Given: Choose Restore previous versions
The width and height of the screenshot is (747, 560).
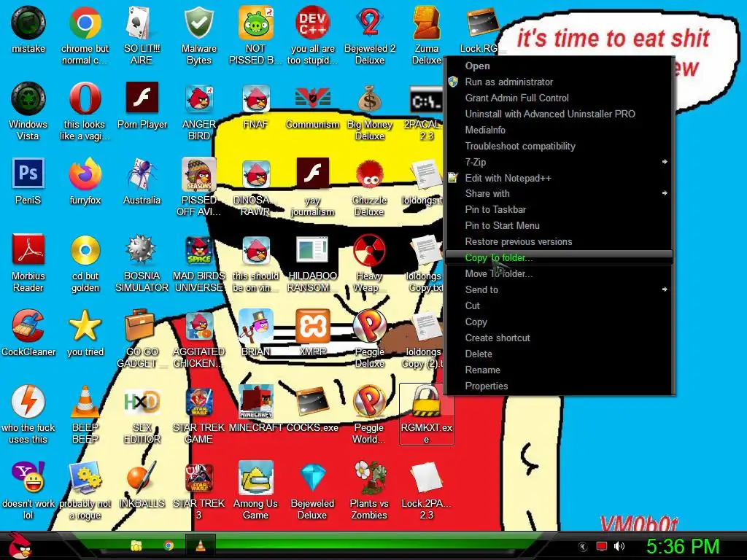Looking at the screenshot, I should pyautogui.click(x=560, y=241).
